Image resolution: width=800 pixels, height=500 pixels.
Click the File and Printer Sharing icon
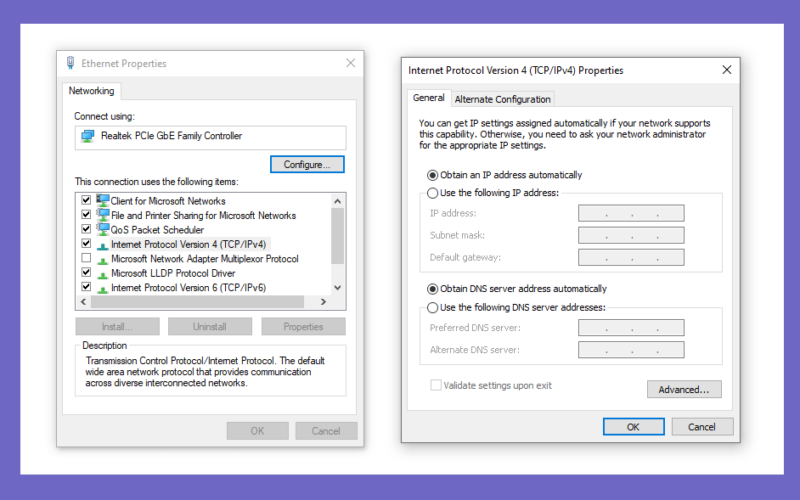[x=103, y=214]
